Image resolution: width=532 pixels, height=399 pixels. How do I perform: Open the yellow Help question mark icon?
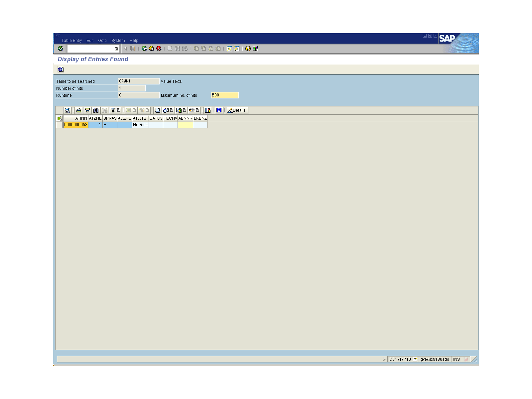248,49
